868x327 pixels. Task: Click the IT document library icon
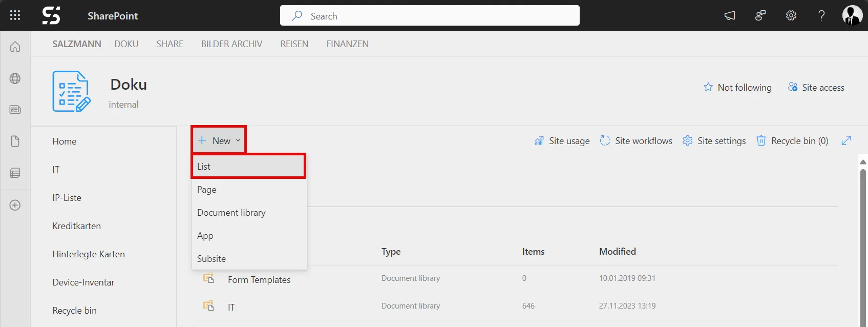pyautogui.click(x=208, y=306)
